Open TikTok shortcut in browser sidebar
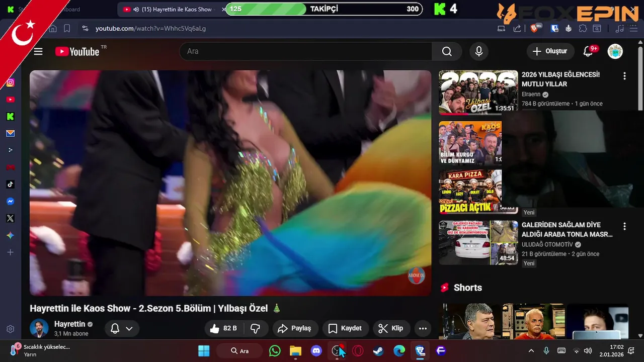Screen dimensions: 644x362 pos(10,185)
